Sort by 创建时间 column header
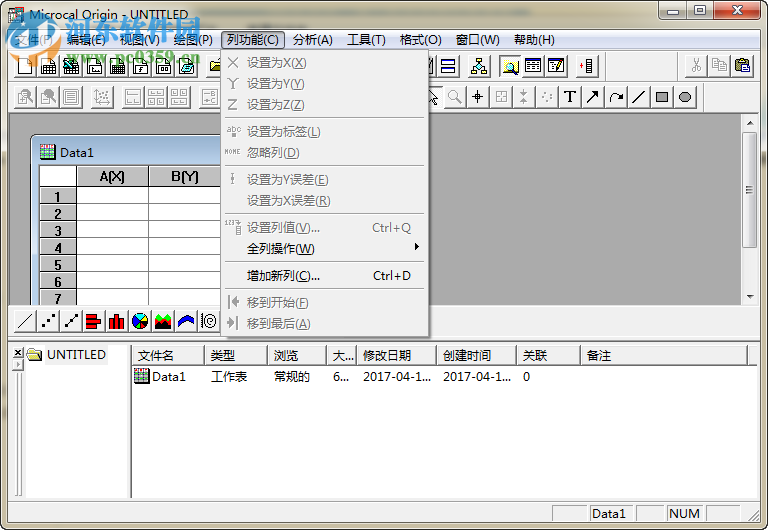Image resolution: width=768 pixels, height=530 pixels. (x=477, y=355)
